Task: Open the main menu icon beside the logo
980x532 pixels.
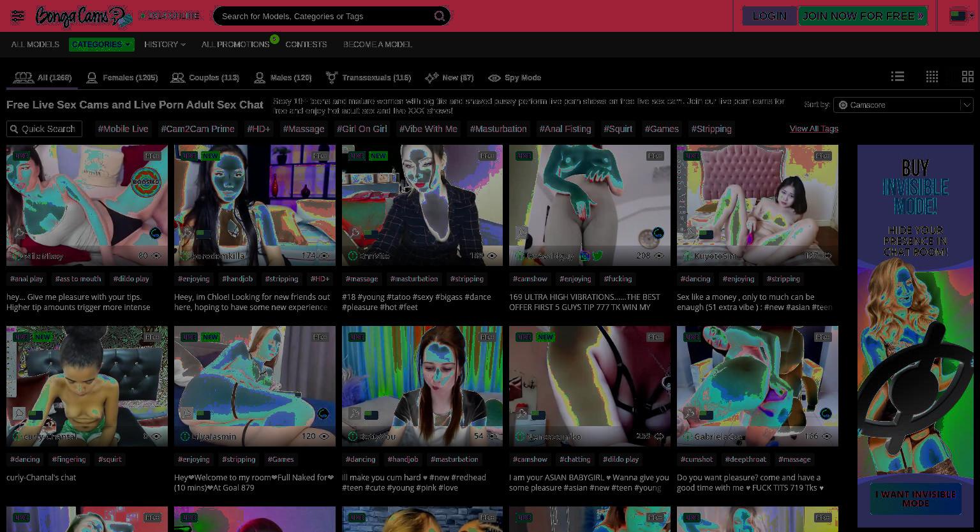Action: coord(18,16)
